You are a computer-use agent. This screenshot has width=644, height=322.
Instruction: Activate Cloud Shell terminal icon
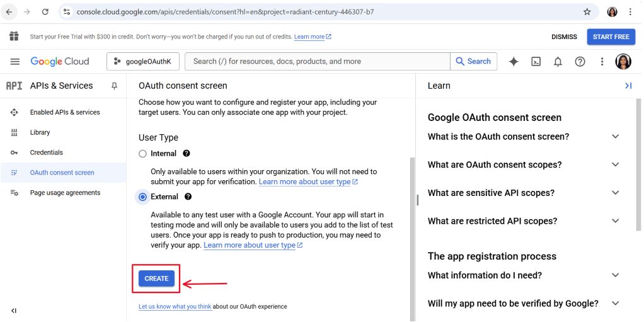(x=536, y=62)
